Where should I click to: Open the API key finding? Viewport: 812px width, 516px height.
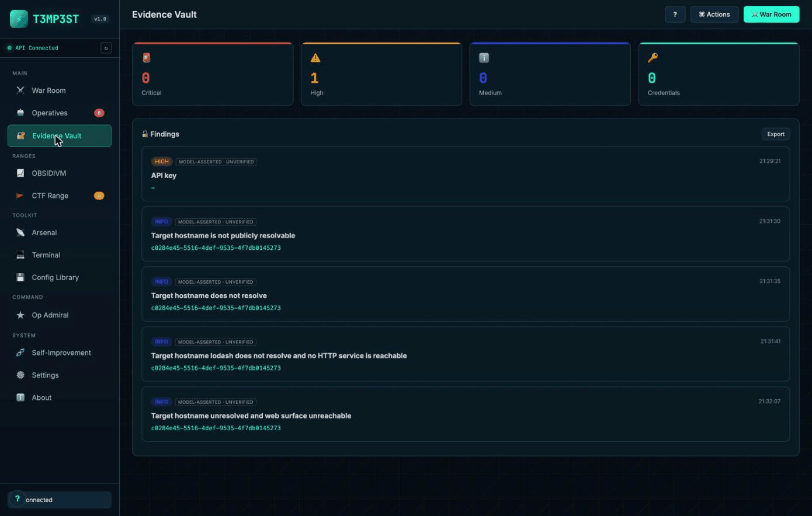pyautogui.click(x=466, y=174)
